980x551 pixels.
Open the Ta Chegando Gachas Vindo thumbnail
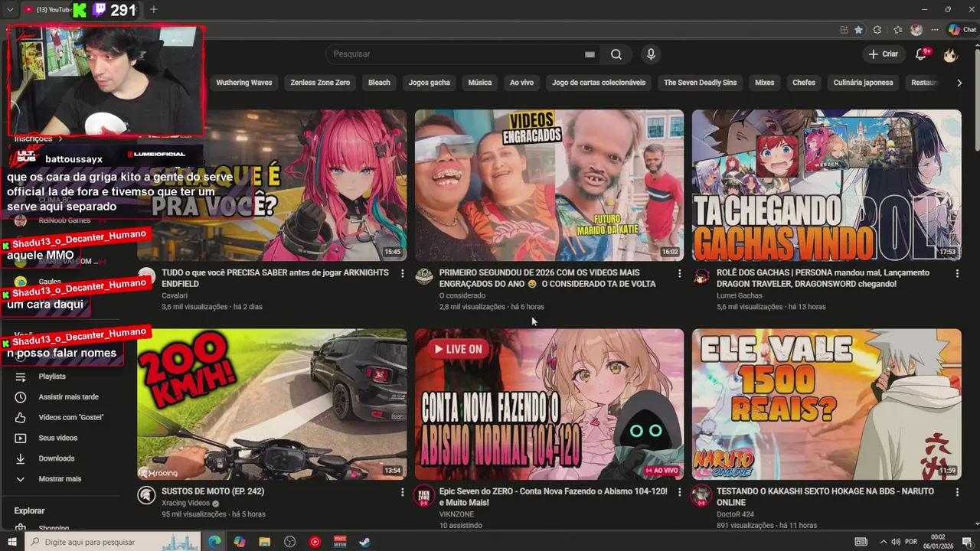826,185
